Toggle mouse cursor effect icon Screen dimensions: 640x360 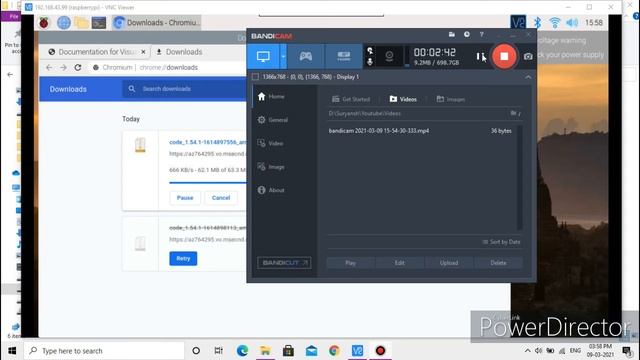pos(370,51)
